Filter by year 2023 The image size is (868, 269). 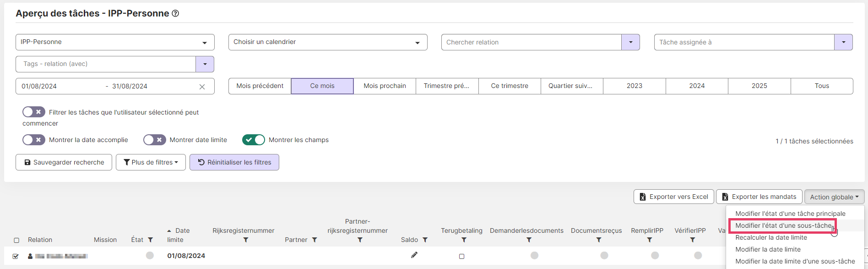[635, 86]
